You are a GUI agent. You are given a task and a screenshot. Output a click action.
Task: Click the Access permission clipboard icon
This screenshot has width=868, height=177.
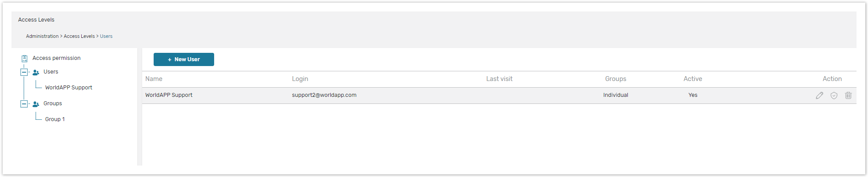(x=25, y=58)
